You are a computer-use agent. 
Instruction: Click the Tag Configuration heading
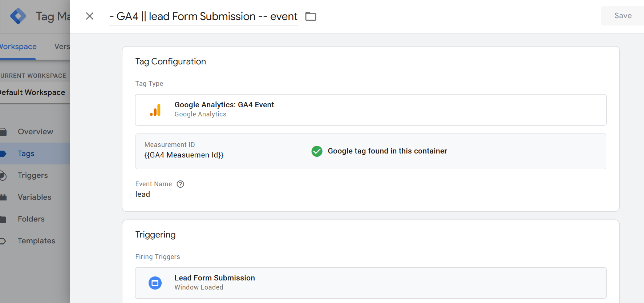pyautogui.click(x=171, y=61)
